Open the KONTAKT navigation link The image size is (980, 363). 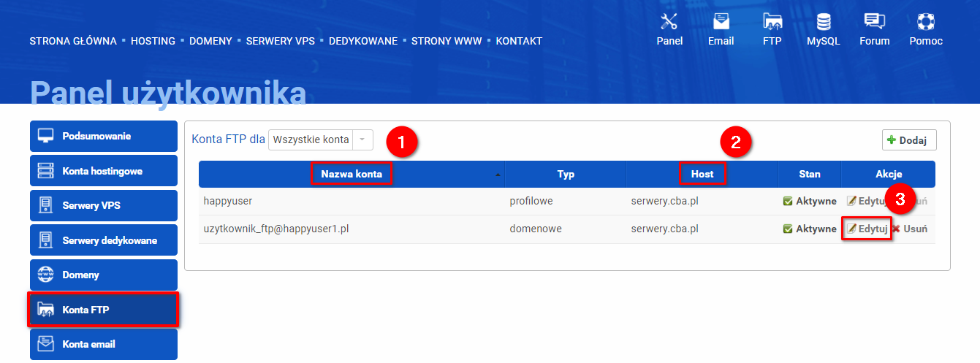[x=519, y=41]
